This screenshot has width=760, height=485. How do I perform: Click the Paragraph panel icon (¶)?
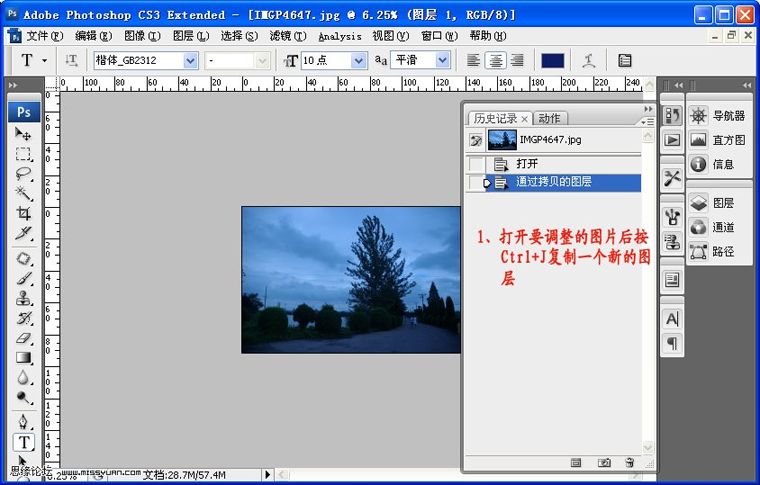coord(672,343)
